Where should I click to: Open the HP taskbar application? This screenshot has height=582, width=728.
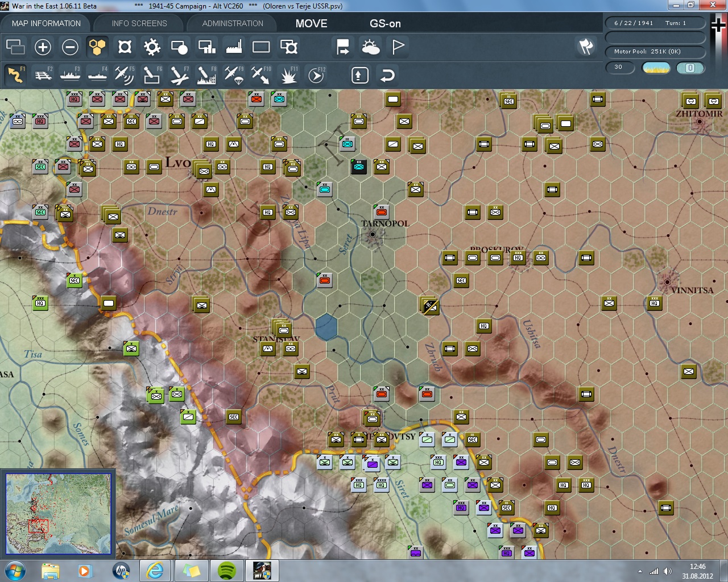point(121,571)
